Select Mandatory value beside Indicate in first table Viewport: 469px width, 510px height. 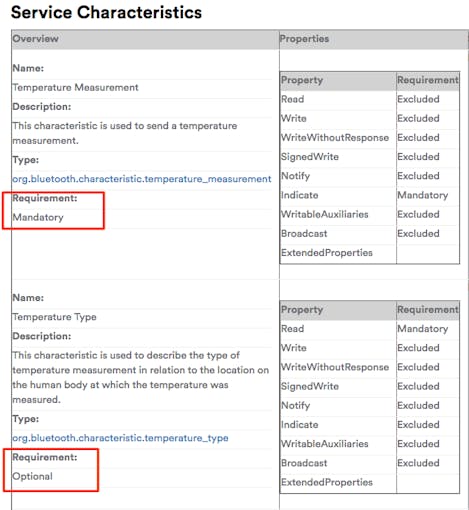tap(423, 195)
